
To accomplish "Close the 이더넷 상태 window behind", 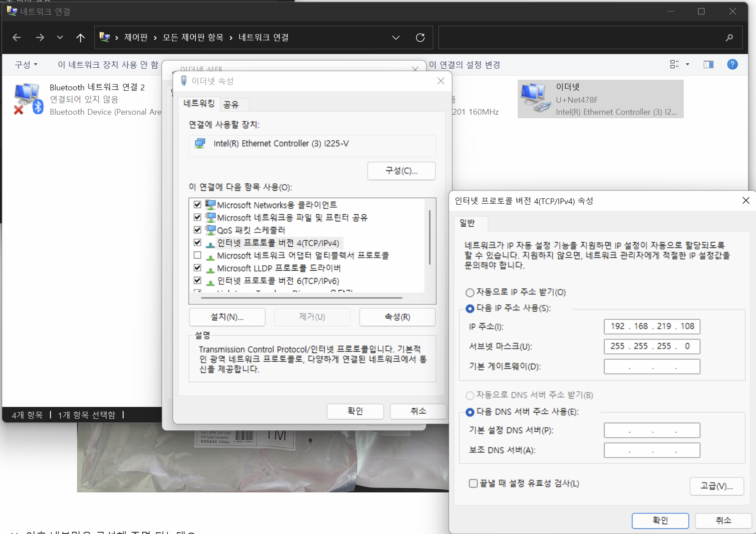I will pos(415,69).
